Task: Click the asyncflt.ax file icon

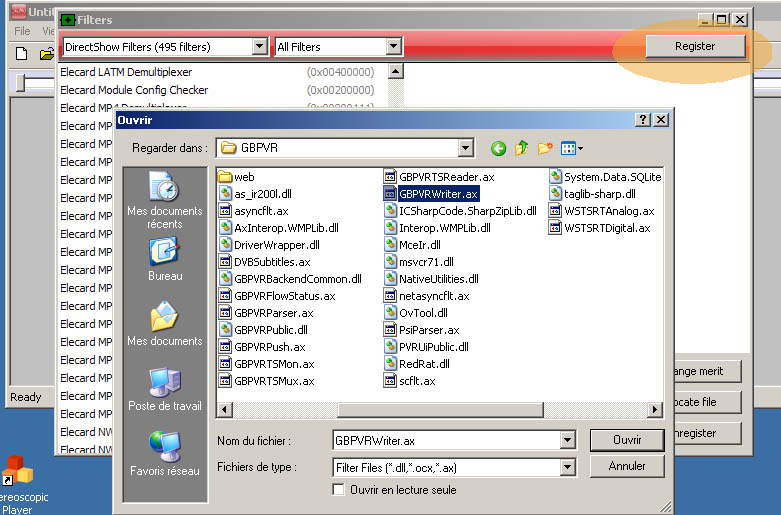Action: (x=226, y=211)
